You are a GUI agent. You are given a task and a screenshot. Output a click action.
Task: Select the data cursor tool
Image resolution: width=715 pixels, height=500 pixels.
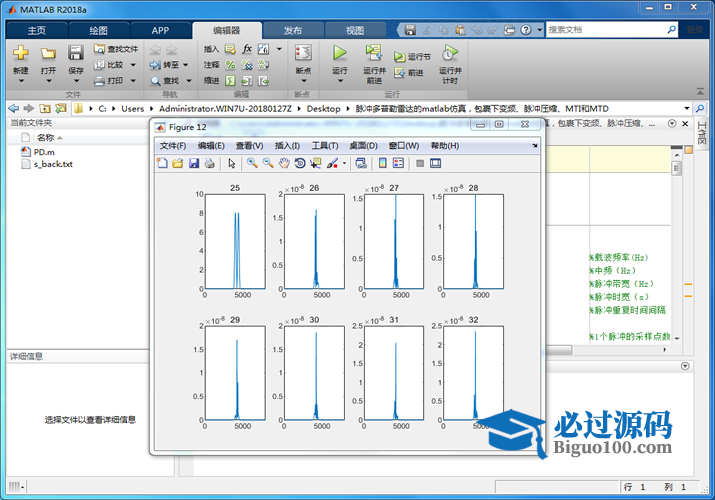pos(316,163)
